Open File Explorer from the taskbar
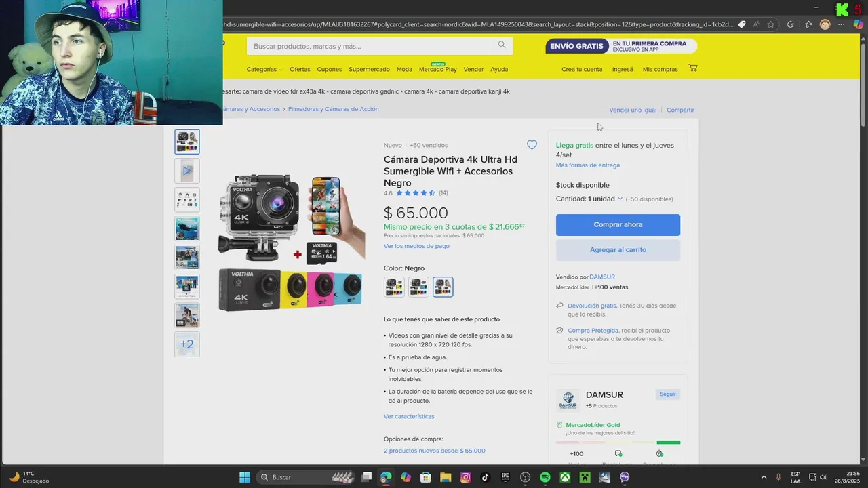 pyautogui.click(x=446, y=477)
